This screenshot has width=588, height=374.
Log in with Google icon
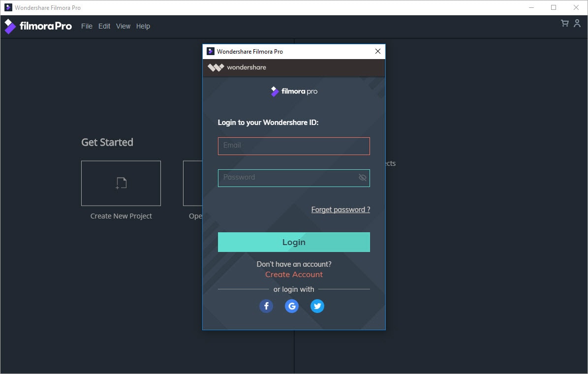pyautogui.click(x=292, y=306)
